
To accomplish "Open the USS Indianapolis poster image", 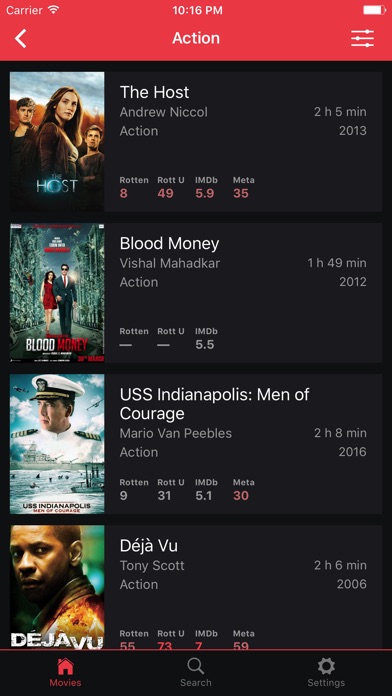I will (x=57, y=444).
